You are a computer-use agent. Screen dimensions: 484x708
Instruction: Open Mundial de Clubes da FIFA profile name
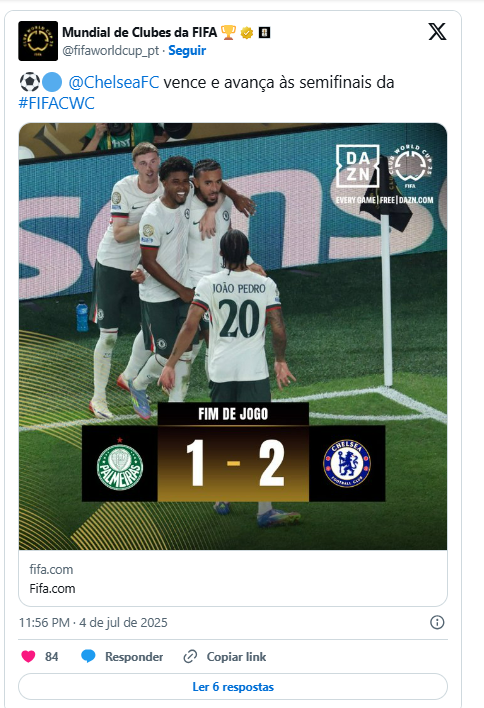point(140,33)
